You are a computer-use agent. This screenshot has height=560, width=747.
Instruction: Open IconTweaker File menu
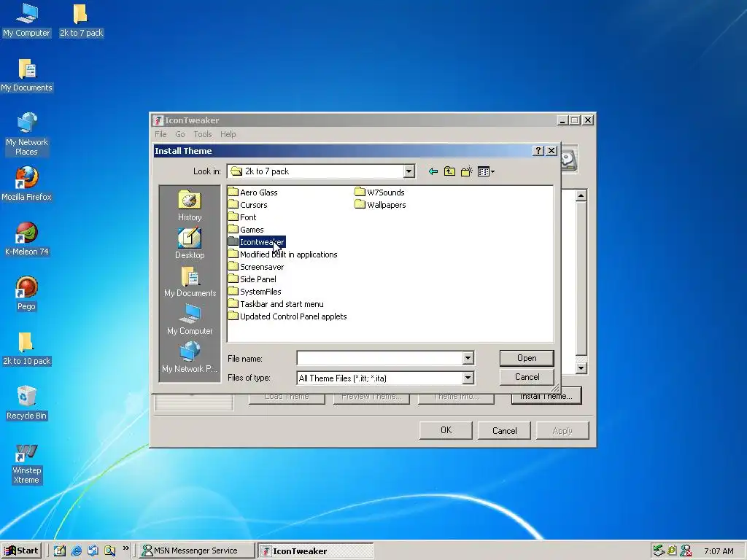[160, 134]
